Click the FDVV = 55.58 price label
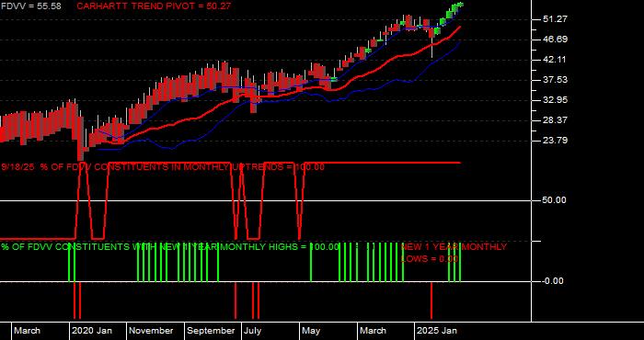 pos(30,6)
